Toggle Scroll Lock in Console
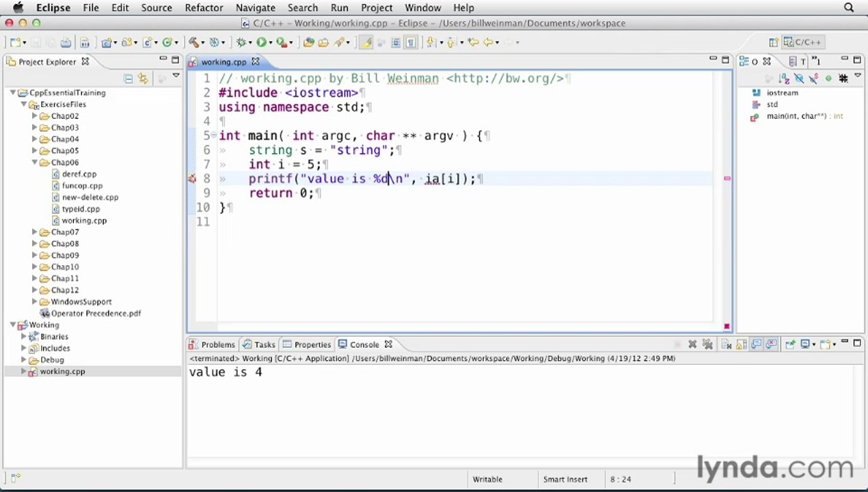This screenshot has width=868, height=492. [x=741, y=344]
